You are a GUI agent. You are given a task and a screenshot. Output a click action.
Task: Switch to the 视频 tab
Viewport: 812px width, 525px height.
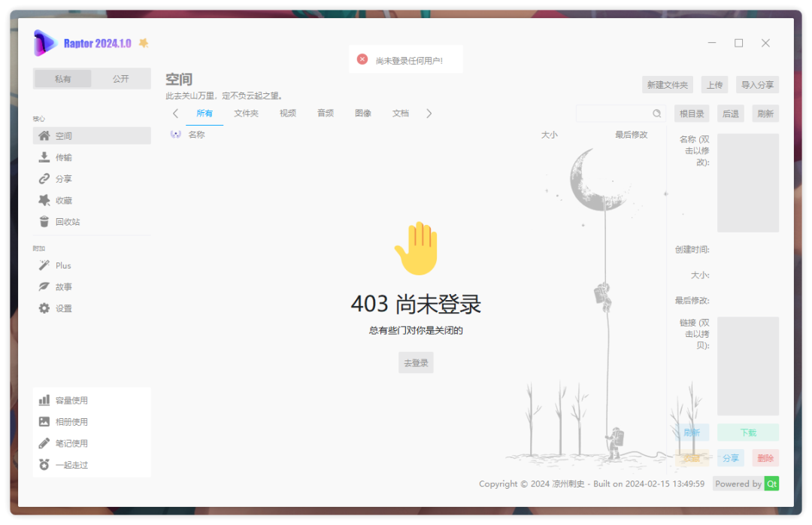(288, 113)
